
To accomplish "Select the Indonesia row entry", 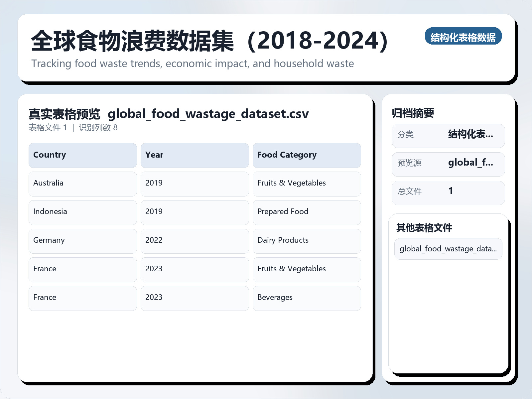I will click(x=50, y=212).
